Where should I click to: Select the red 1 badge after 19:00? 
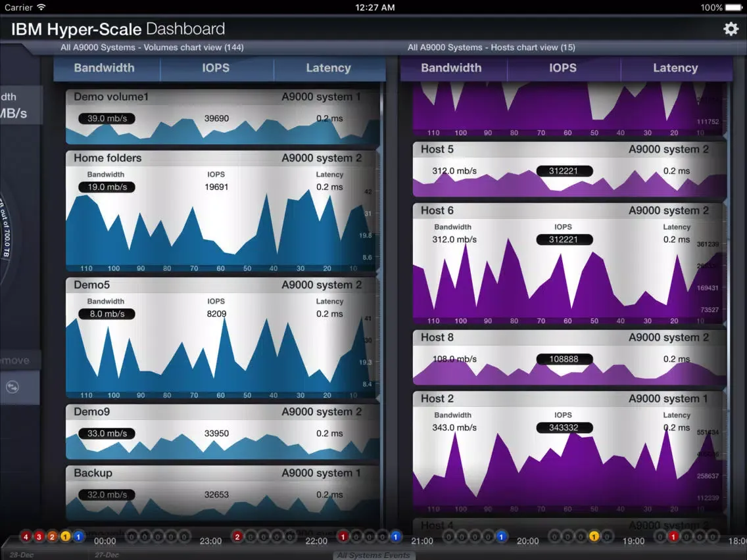click(x=673, y=536)
